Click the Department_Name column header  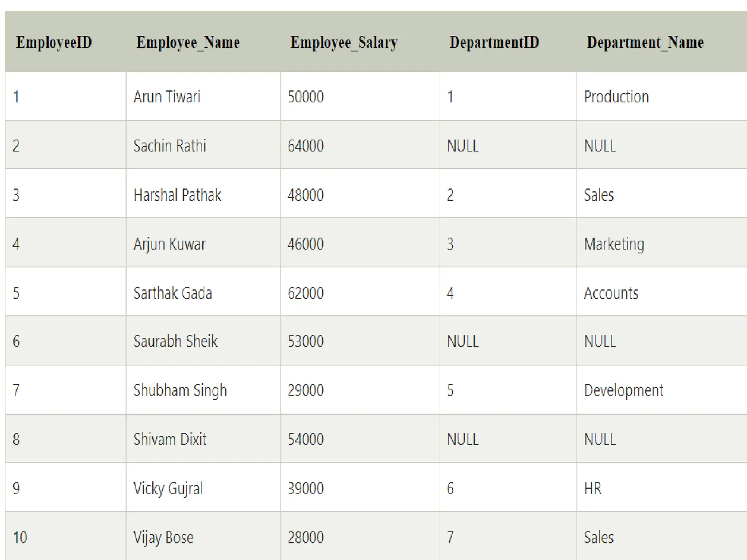pos(645,42)
